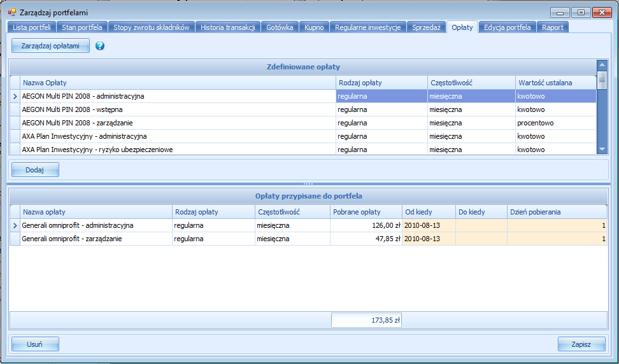Click the defined fees scrollbar up arrow
The width and height of the screenshot is (619, 364).
coord(602,65)
